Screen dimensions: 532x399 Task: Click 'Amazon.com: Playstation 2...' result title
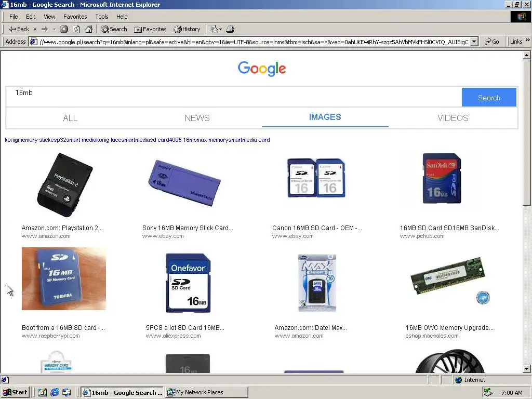click(x=62, y=228)
